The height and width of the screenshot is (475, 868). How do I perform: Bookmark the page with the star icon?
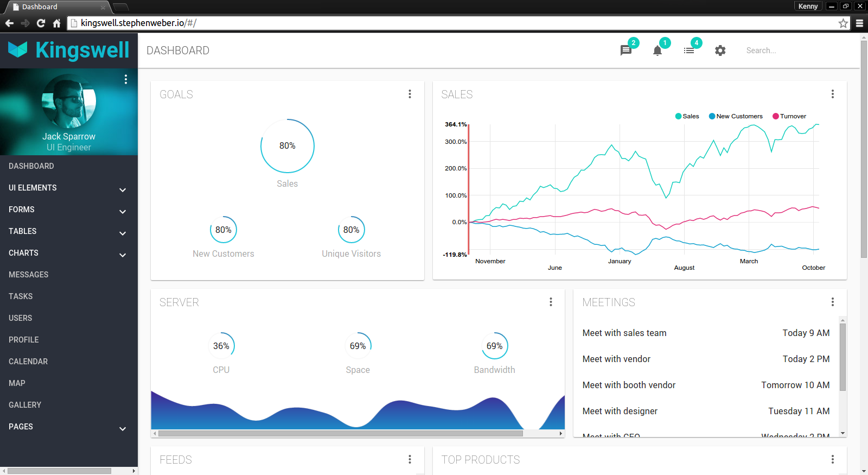pyautogui.click(x=843, y=23)
